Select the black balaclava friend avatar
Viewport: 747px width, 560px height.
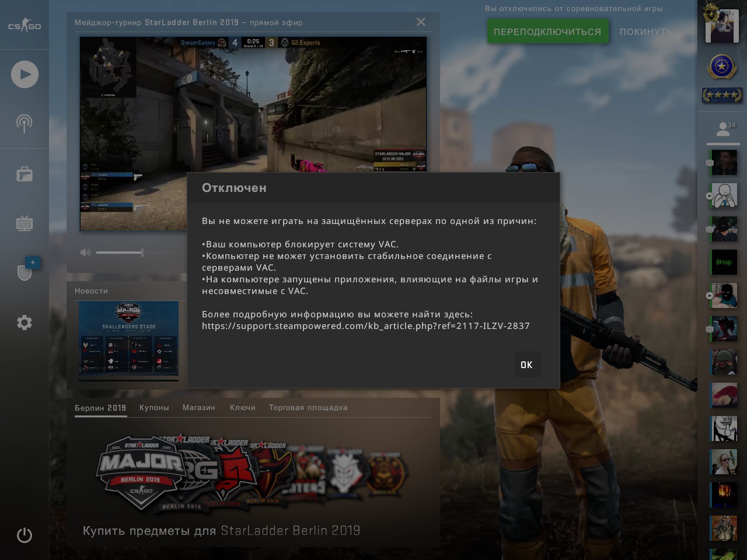tap(724, 295)
